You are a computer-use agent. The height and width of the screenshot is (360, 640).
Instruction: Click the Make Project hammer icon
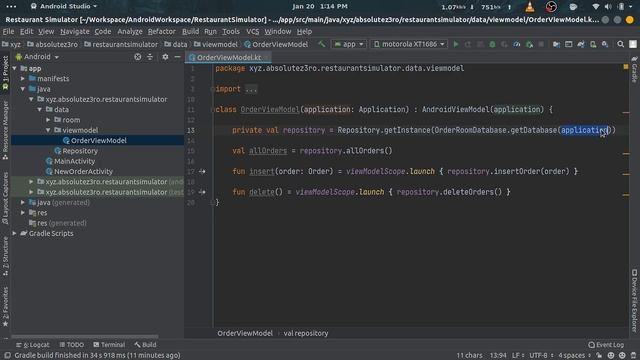(322, 44)
